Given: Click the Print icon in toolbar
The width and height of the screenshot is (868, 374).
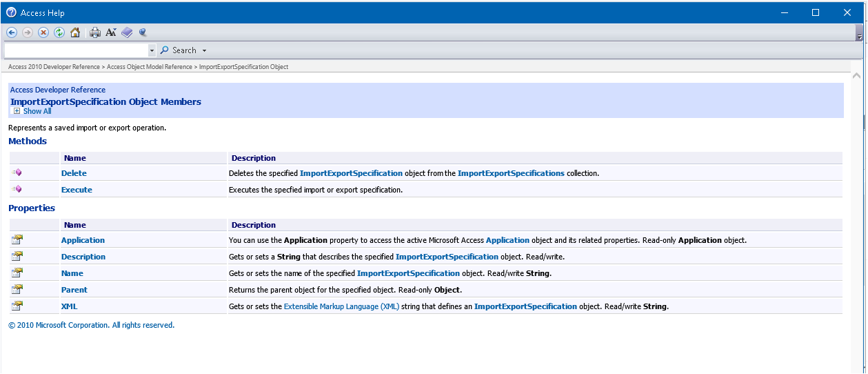Looking at the screenshot, I should tap(95, 32).
